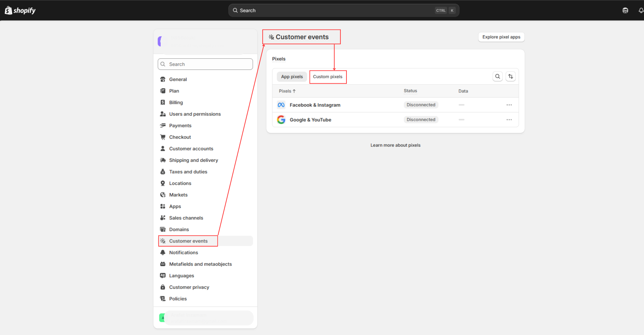
Task: Click the settings Search field
Action: pos(205,64)
